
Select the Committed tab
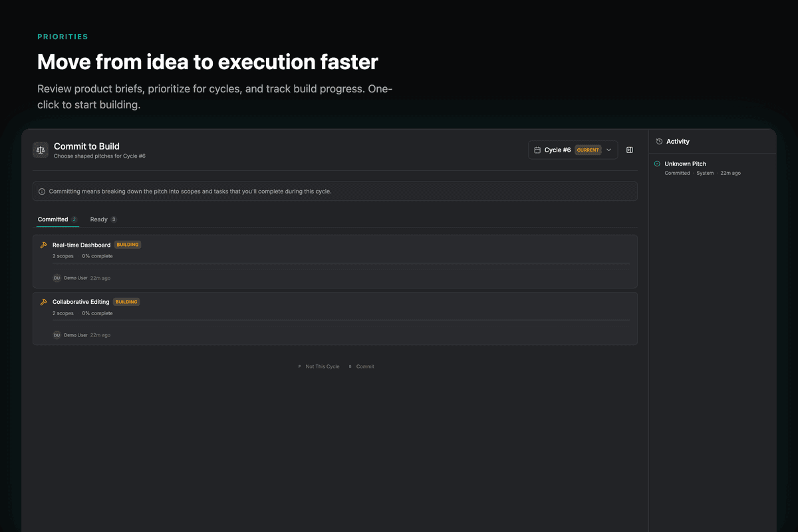[52, 219]
